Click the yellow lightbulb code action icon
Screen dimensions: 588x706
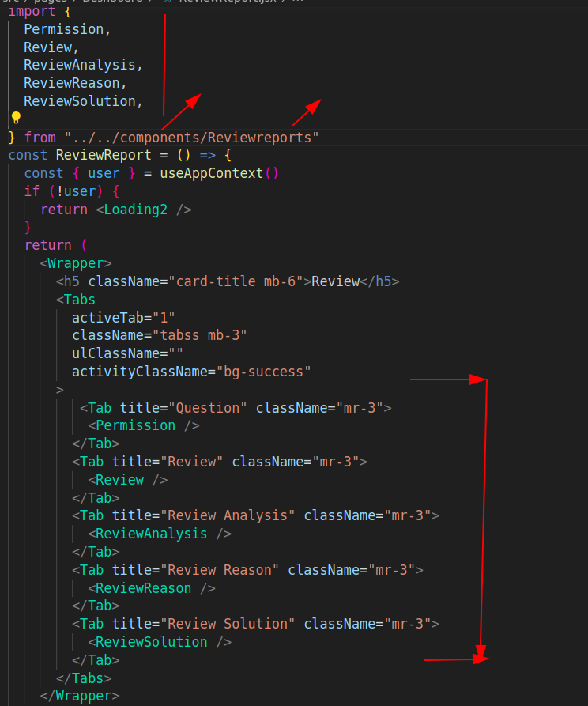coord(16,119)
